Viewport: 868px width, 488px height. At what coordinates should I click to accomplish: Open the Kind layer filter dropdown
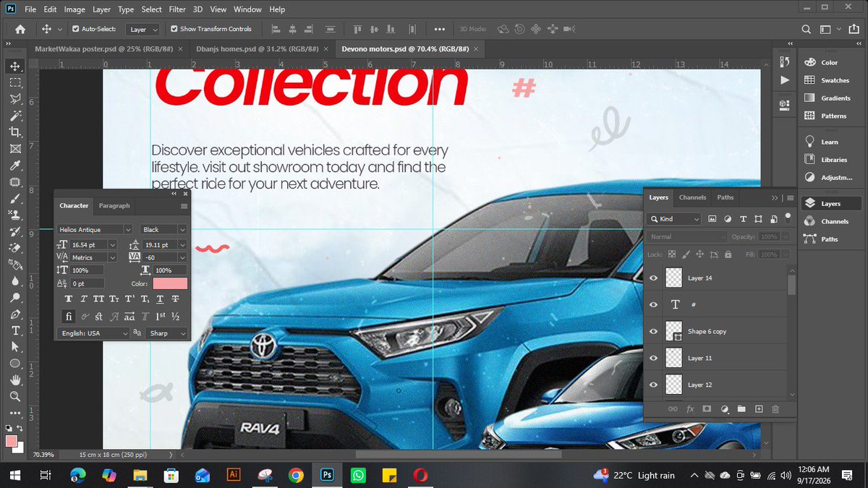tap(674, 218)
